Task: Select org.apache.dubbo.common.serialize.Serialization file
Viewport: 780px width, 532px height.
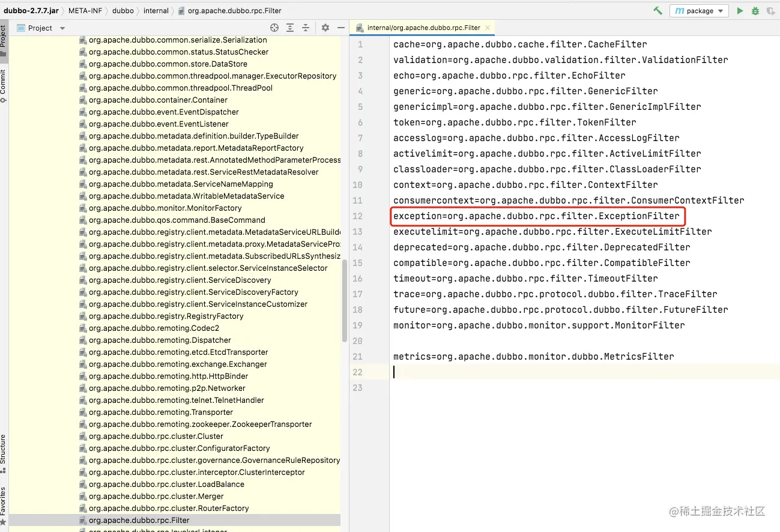Action: (x=178, y=40)
